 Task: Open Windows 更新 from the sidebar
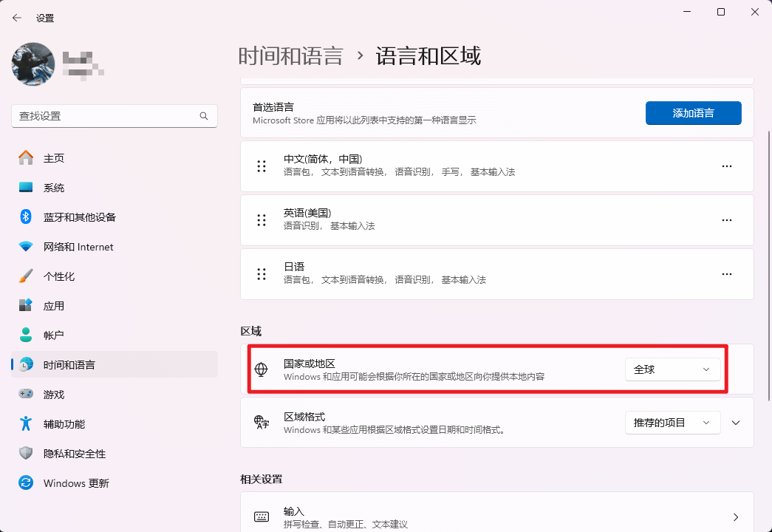(75, 482)
